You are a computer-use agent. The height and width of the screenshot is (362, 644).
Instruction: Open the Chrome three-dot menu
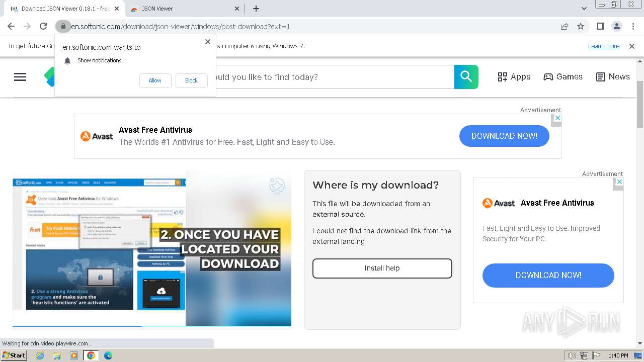[x=633, y=26]
